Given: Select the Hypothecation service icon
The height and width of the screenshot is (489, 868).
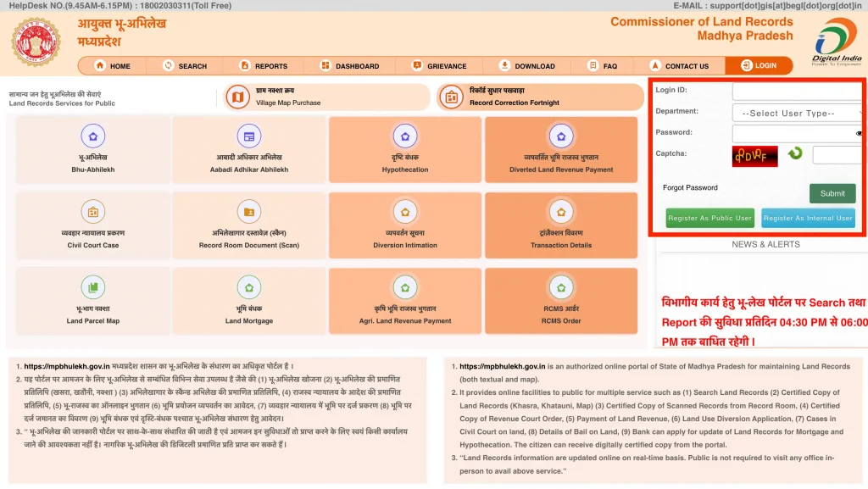Looking at the screenshot, I should coord(404,149).
